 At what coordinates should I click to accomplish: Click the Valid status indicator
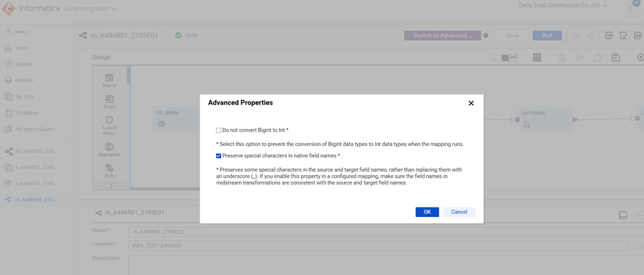[186, 35]
